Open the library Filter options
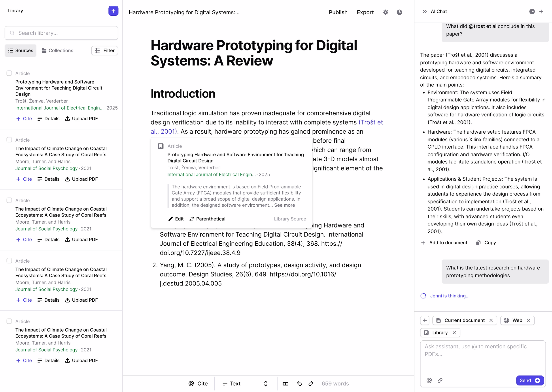This screenshot has width=552, height=392. pos(105,50)
